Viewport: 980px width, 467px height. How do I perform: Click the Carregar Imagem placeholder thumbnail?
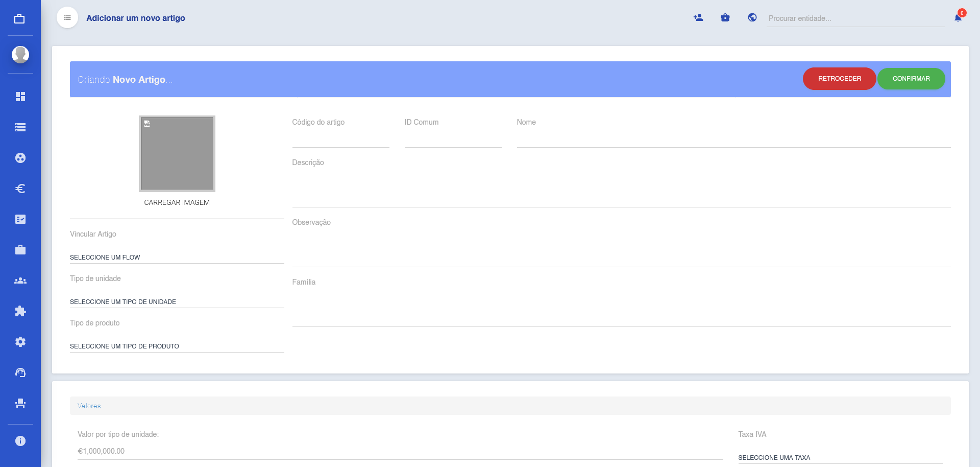[x=177, y=154]
